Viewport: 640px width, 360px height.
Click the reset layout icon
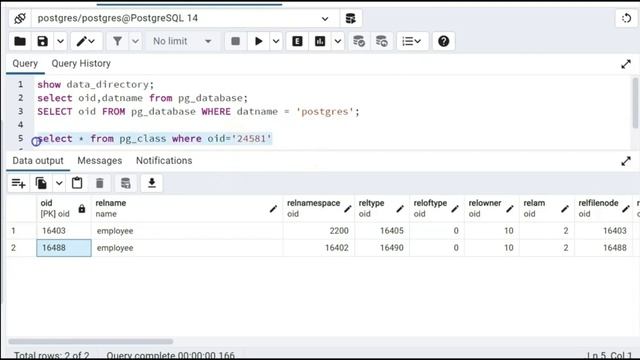click(x=626, y=18)
